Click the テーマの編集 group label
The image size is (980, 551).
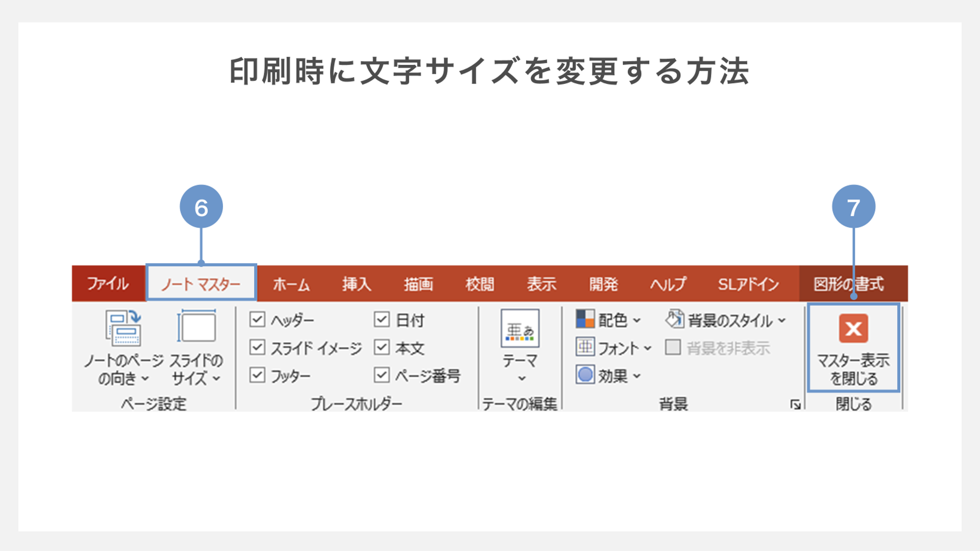click(x=520, y=404)
